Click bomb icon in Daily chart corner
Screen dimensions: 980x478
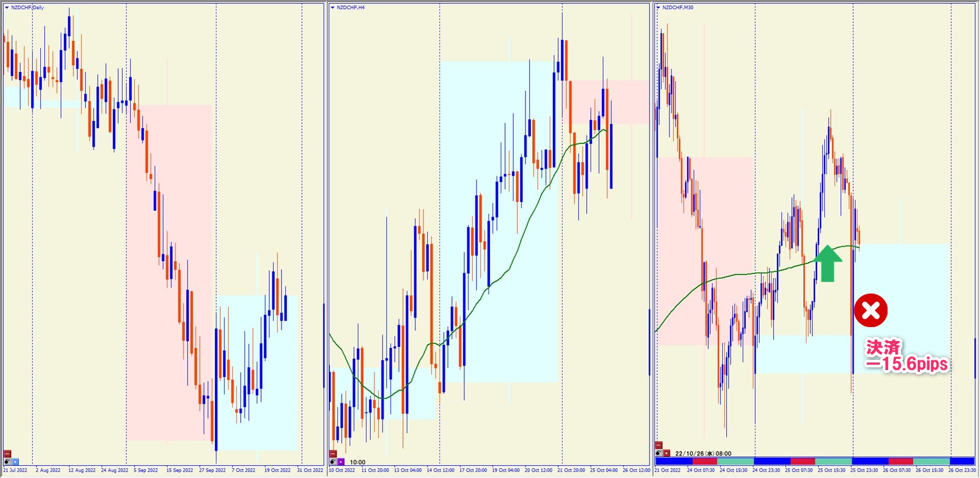tap(7, 461)
